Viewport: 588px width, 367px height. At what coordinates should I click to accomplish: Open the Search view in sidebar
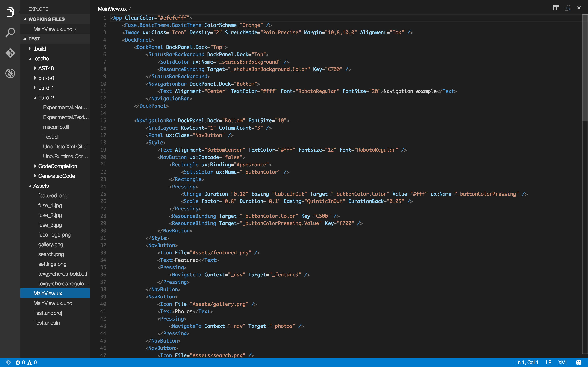(10, 33)
